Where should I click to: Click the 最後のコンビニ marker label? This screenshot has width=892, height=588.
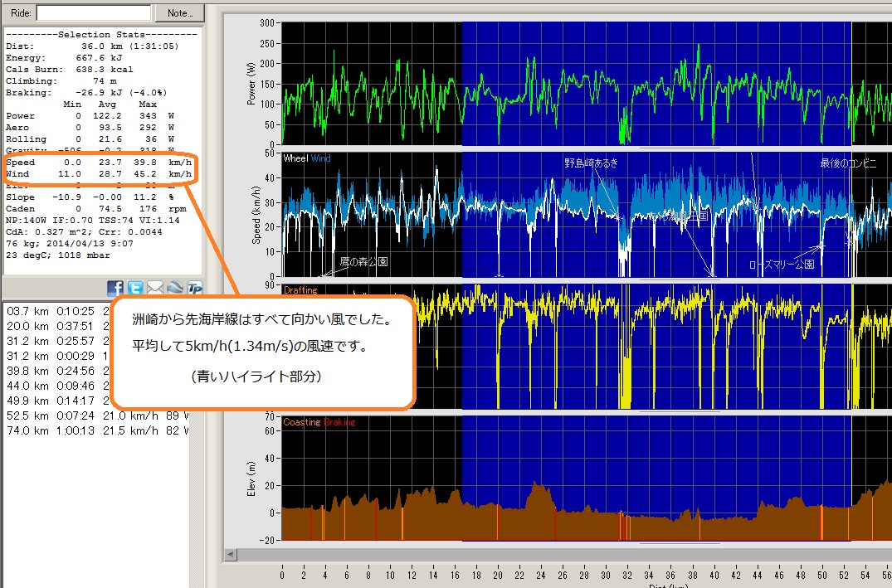[x=847, y=163]
